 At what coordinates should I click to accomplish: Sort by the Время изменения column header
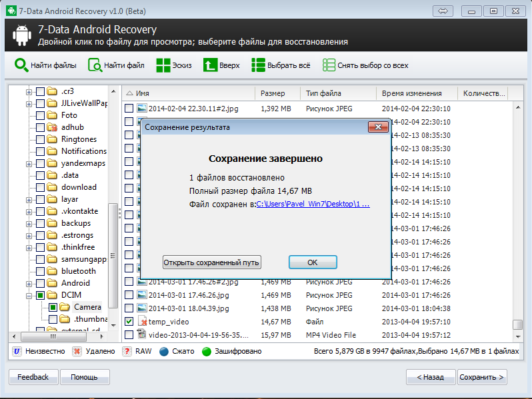coord(417,93)
